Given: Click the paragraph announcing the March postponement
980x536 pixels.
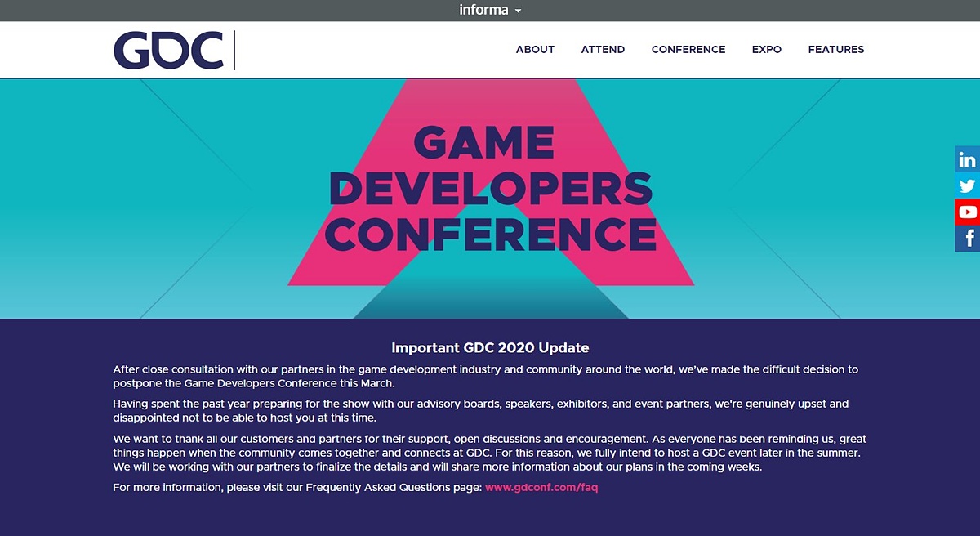Looking at the screenshot, I should pyautogui.click(x=485, y=377).
